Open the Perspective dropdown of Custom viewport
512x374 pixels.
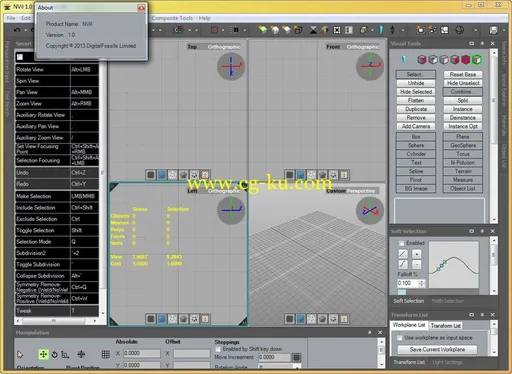(x=361, y=191)
